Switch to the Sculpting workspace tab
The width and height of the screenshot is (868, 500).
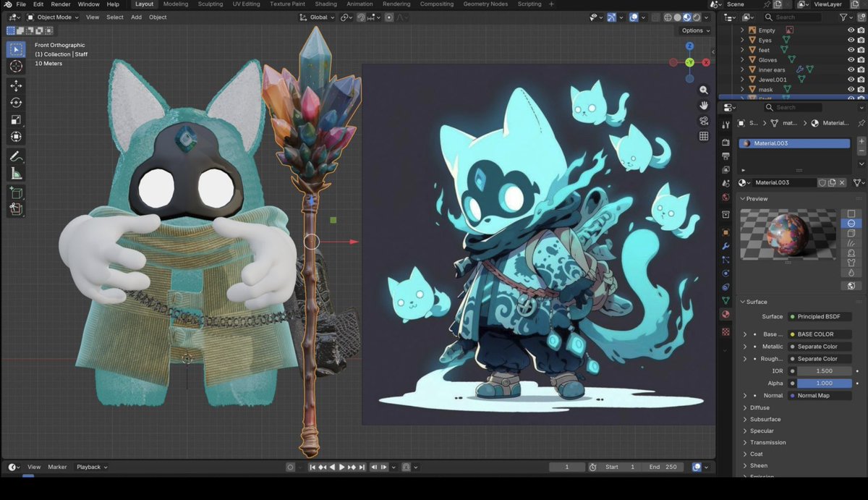click(210, 4)
